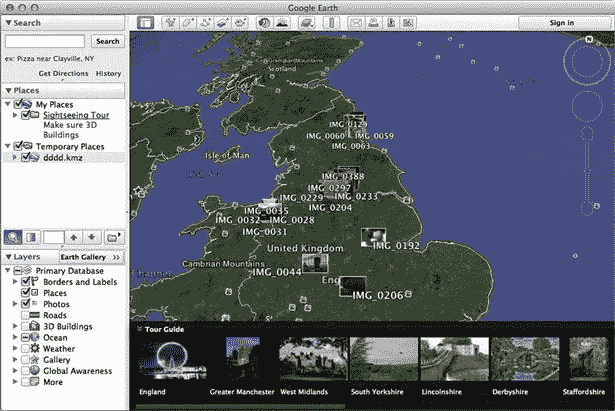Uncheck the Sightseeing Tour checkbox

click(26, 115)
